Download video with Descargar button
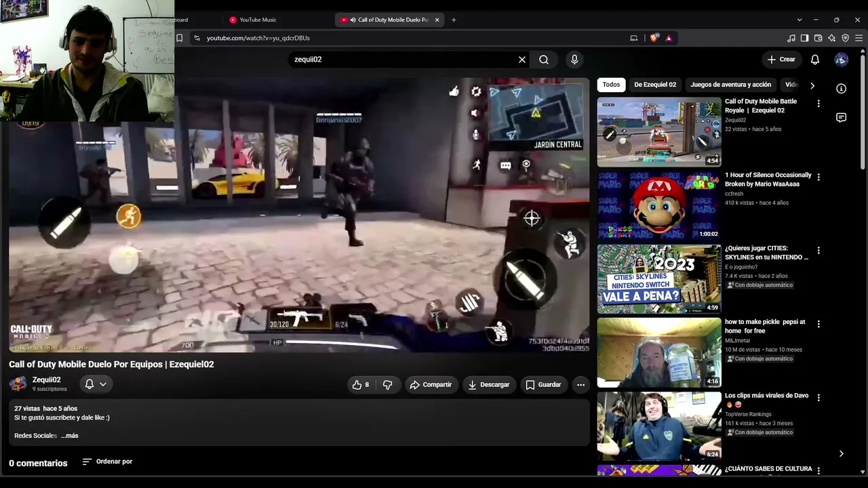Viewport: 868px width, 488px height. [489, 384]
